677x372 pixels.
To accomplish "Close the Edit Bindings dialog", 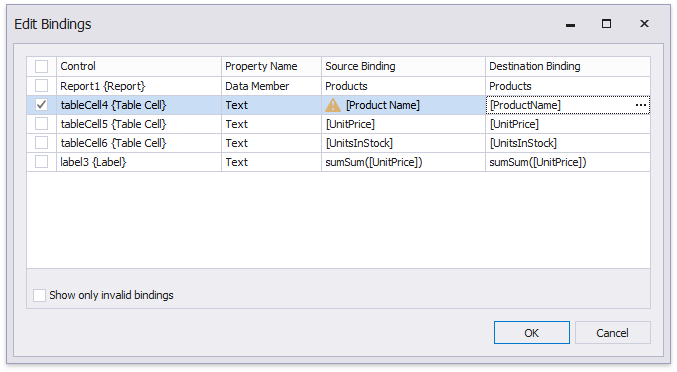I will tap(644, 24).
